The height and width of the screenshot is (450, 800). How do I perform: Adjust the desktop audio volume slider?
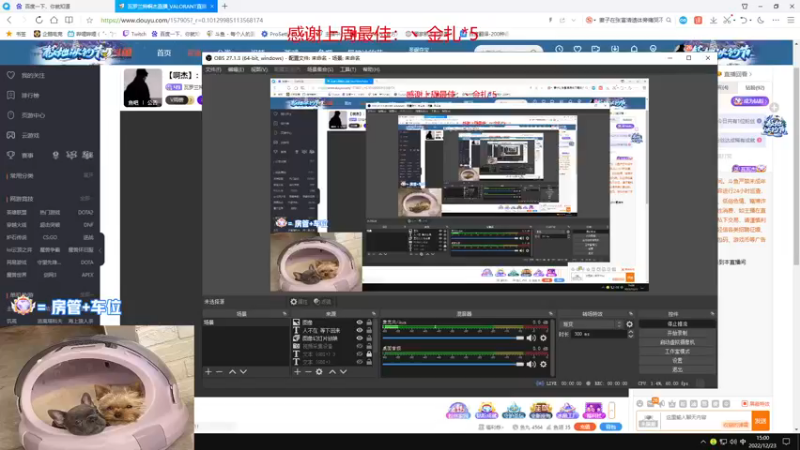pyautogui.click(x=454, y=364)
